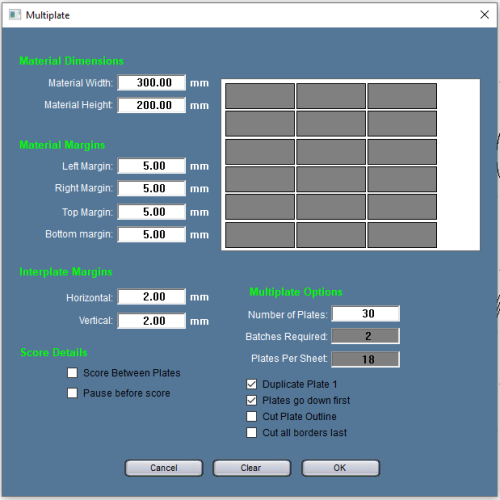Check Cut all borders last

[252, 433]
